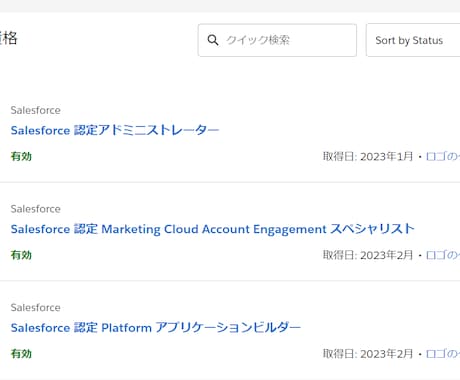Image resolution: width=460 pixels, height=380 pixels.
Task: Click Salesforce label above Marketing Cloud certification
Action: point(36,209)
